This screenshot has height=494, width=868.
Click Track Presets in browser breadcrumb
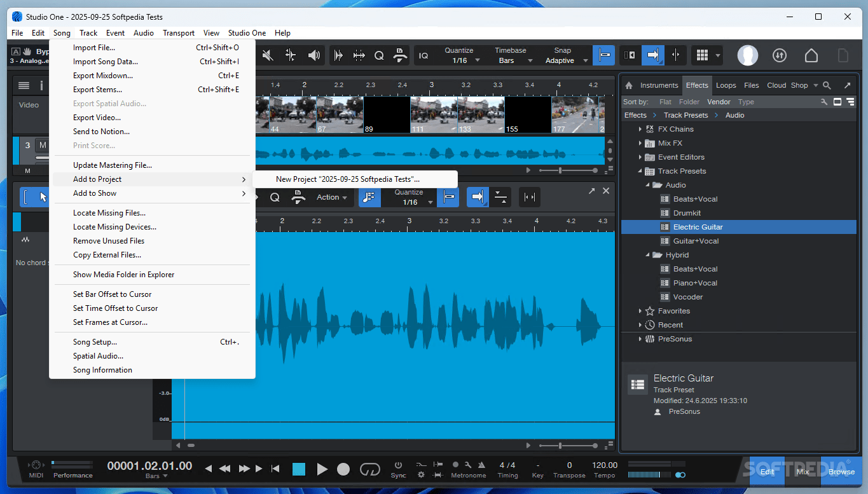(x=685, y=115)
